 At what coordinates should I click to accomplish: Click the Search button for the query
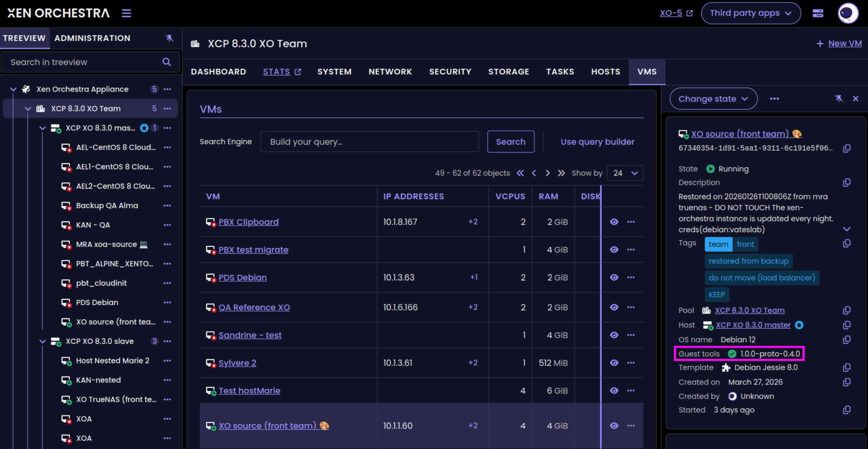(x=510, y=142)
